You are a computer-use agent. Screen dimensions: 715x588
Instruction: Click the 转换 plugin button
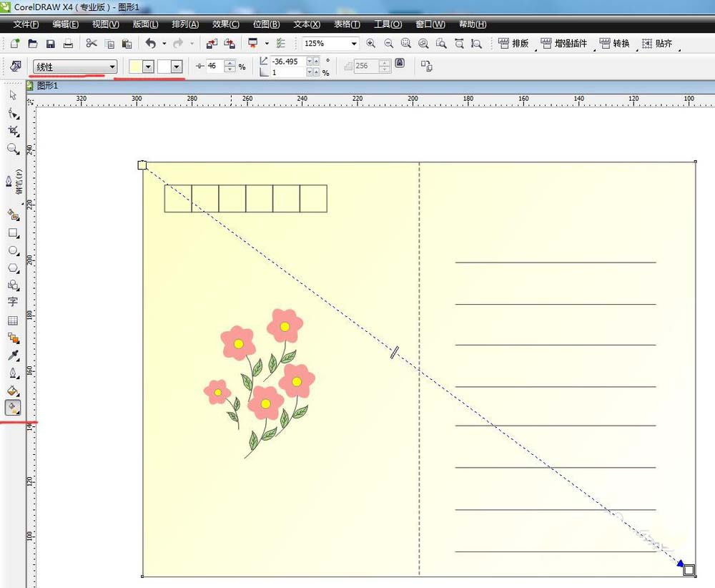[615, 44]
